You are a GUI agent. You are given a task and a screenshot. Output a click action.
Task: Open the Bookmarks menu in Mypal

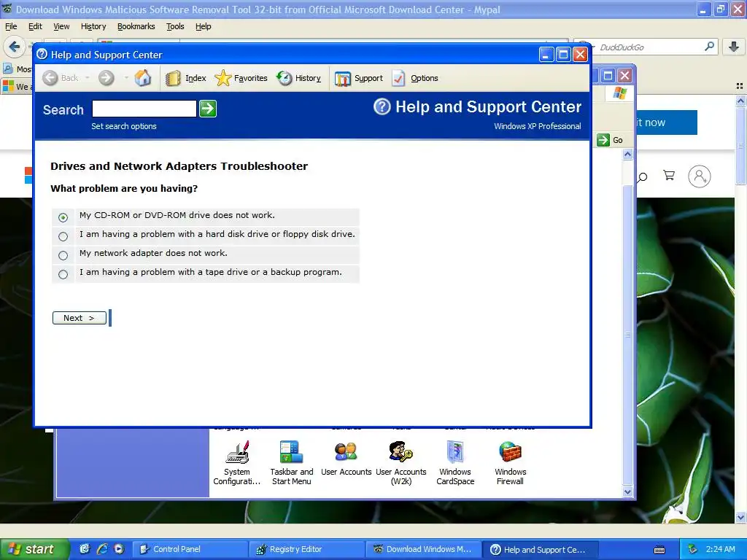(x=136, y=27)
